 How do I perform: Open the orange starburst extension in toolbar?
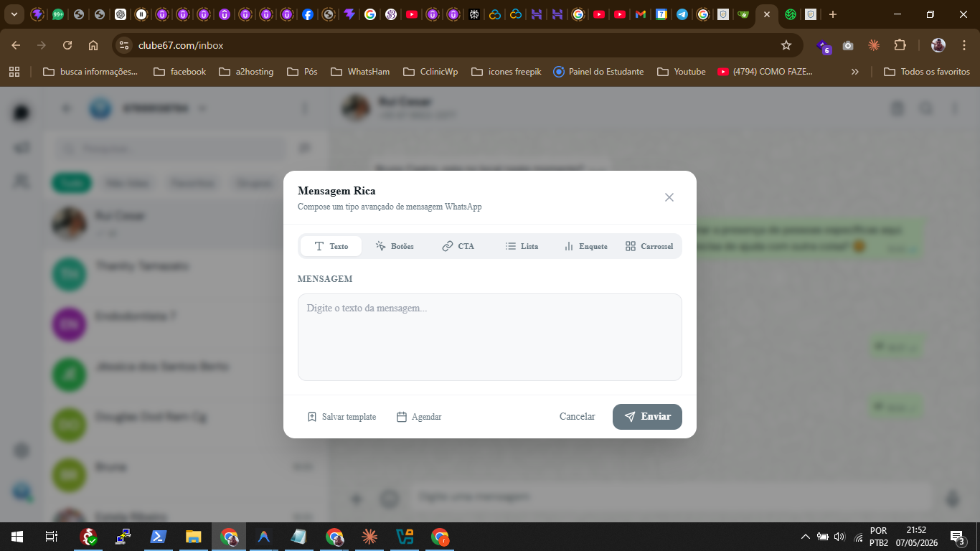[x=874, y=45]
